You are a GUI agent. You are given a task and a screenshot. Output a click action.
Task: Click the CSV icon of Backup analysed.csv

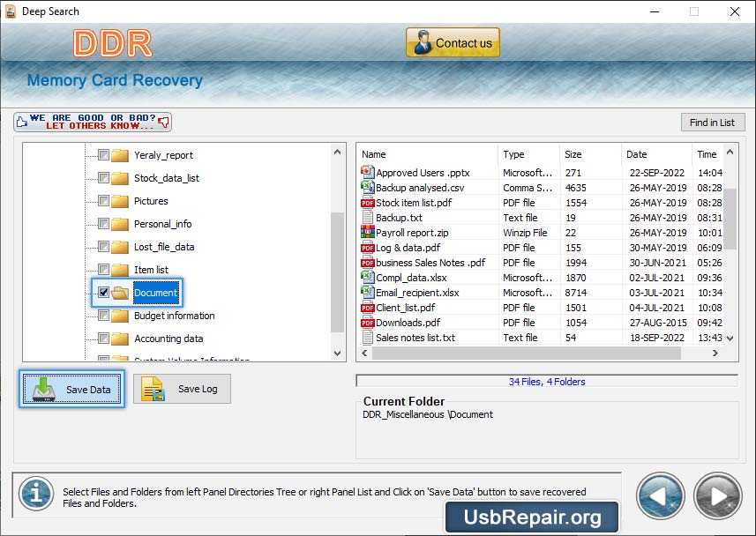click(x=367, y=187)
